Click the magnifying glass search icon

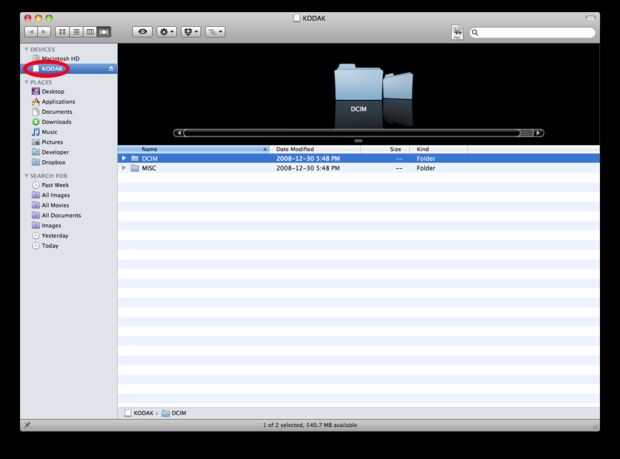click(475, 33)
